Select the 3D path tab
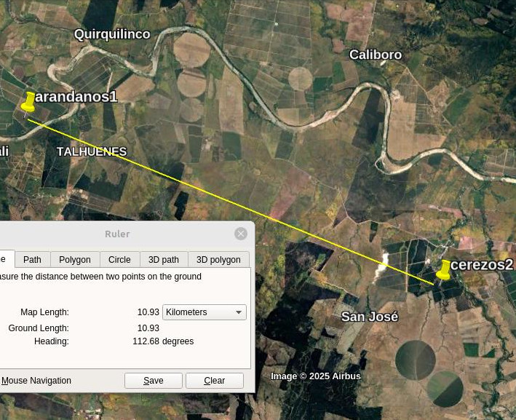This screenshot has height=420, width=516. click(164, 260)
